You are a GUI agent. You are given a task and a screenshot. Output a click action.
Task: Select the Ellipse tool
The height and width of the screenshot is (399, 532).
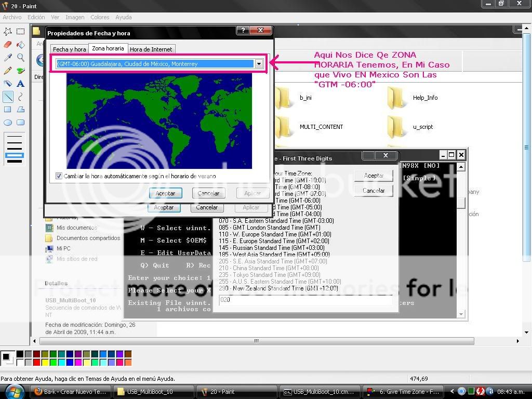8,123
